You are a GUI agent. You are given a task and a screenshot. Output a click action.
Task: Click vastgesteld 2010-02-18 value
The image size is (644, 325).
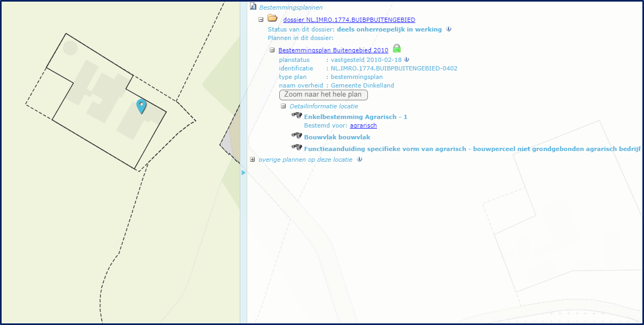[366, 60]
